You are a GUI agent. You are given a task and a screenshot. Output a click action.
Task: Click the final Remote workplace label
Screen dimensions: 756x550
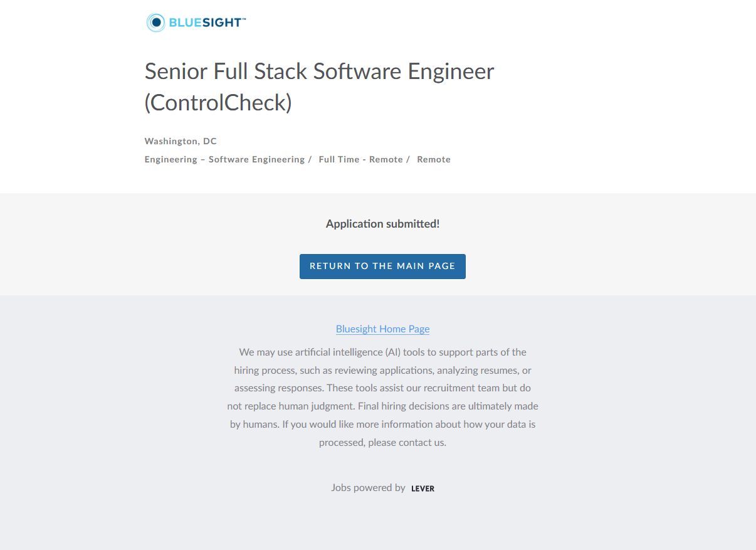point(434,159)
